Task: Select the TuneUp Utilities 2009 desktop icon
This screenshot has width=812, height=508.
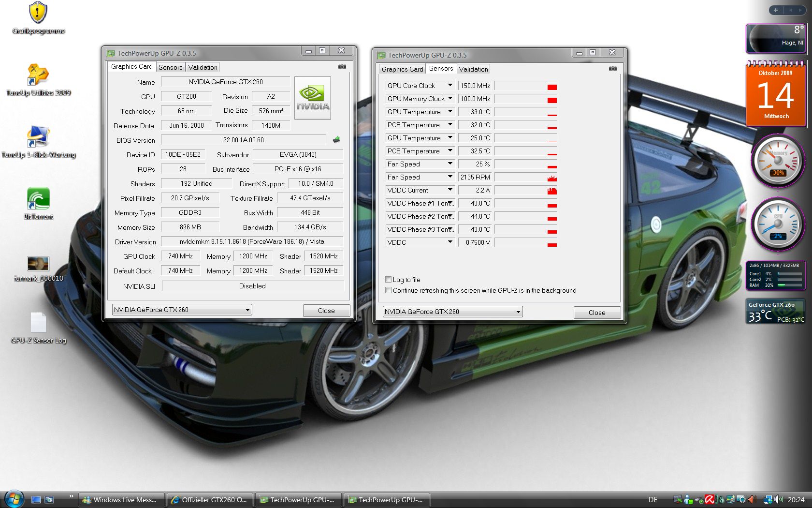Action: (x=38, y=80)
